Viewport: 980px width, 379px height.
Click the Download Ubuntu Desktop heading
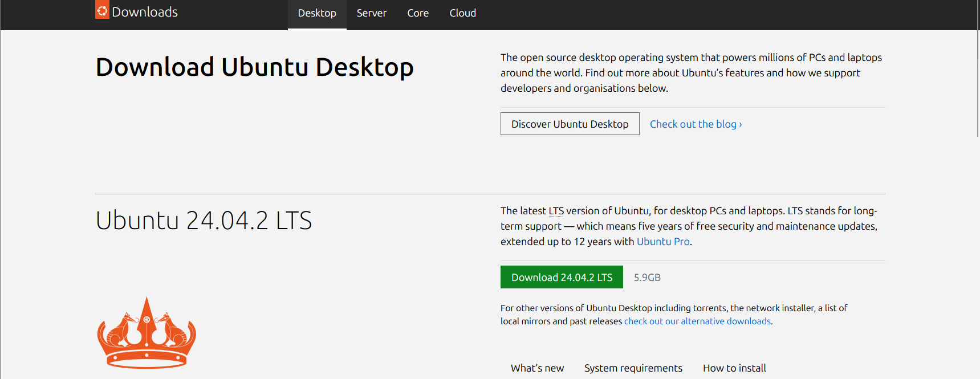254,67
